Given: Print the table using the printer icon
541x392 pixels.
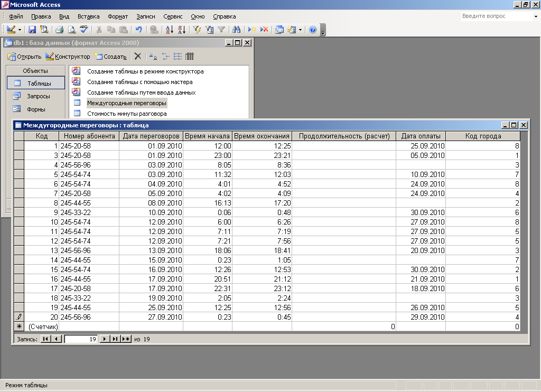Looking at the screenshot, I should (x=59, y=30).
